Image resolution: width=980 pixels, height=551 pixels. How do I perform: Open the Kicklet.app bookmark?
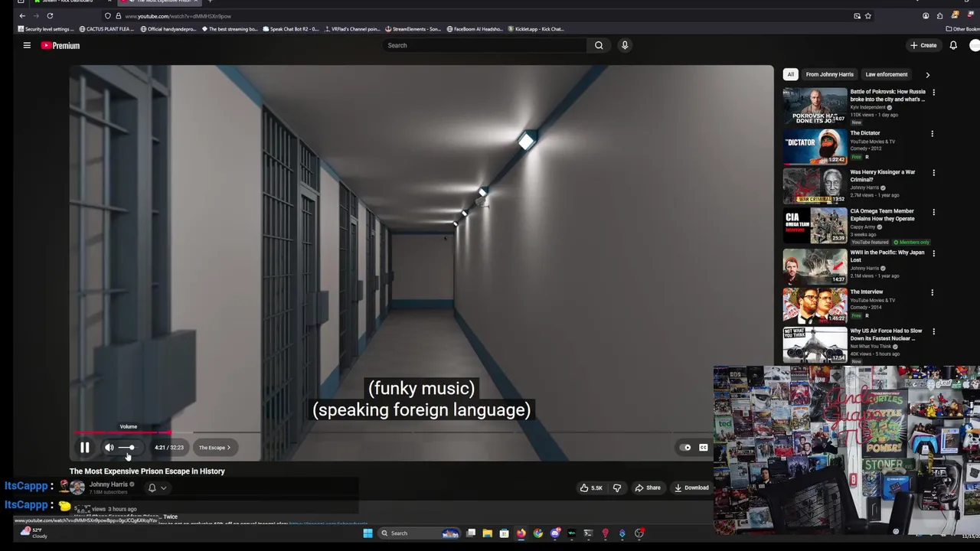pos(535,29)
